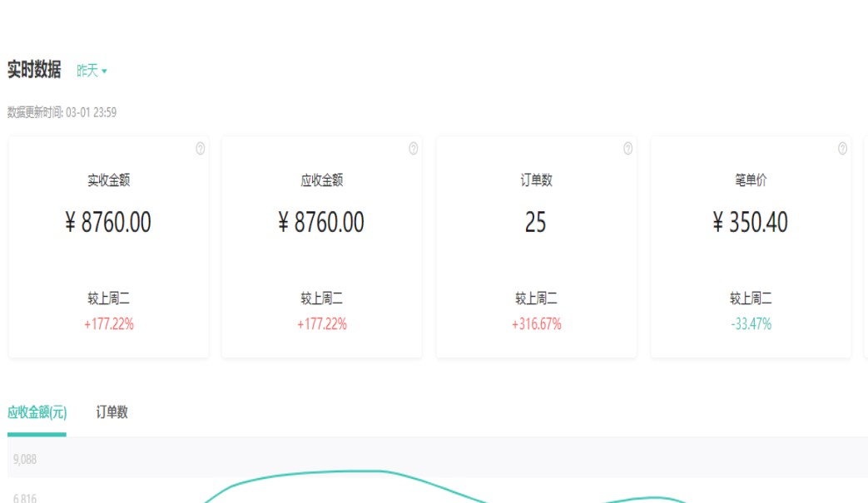Select the order count value 25

click(535, 223)
